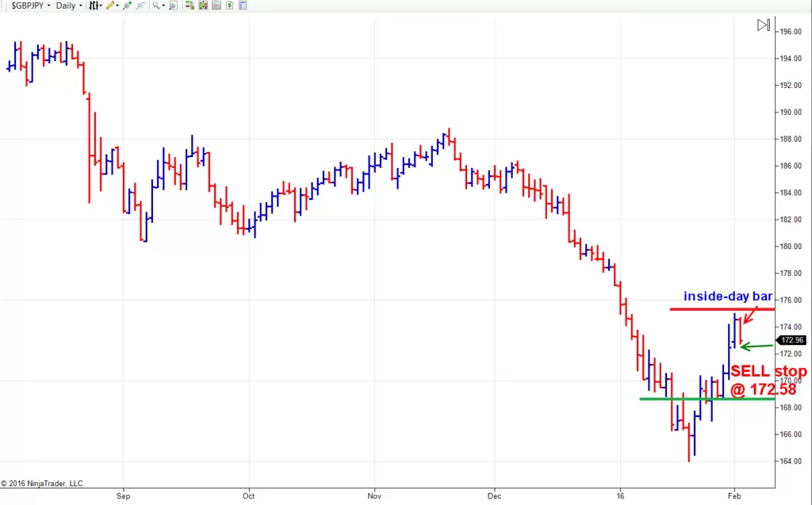Click the 176.00 price axis label
The height and width of the screenshot is (505, 812).
point(791,300)
